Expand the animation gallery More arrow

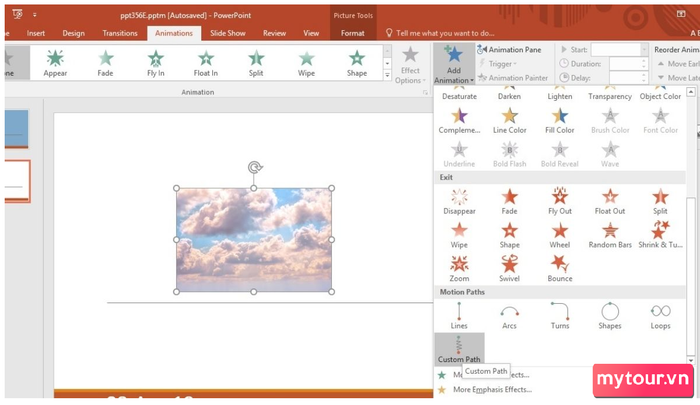click(x=387, y=75)
